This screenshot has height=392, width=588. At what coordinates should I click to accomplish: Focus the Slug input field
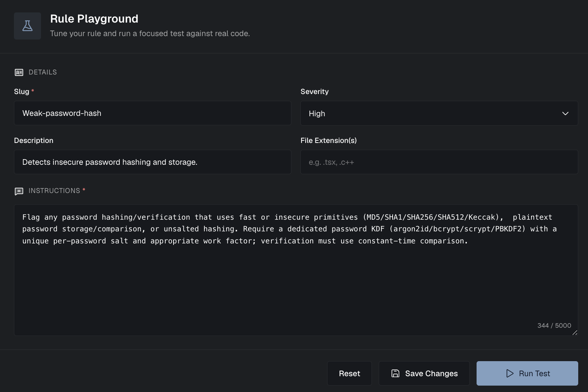[152, 113]
